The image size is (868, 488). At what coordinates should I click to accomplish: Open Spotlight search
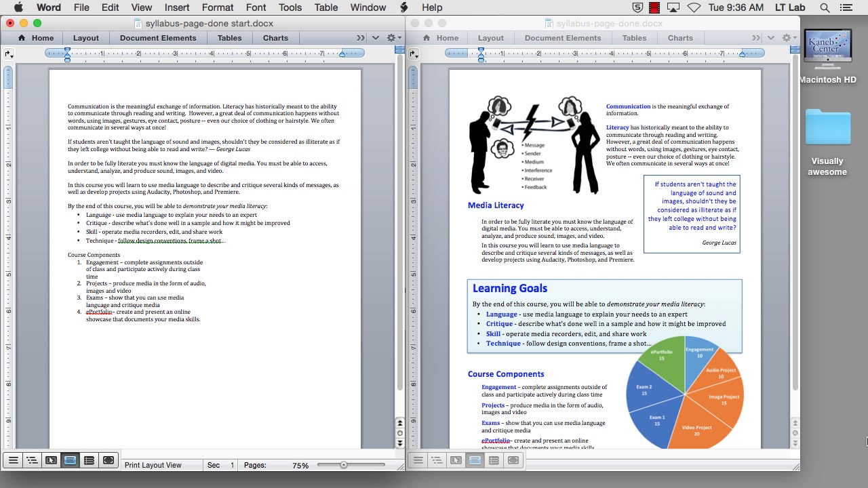pos(825,7)
